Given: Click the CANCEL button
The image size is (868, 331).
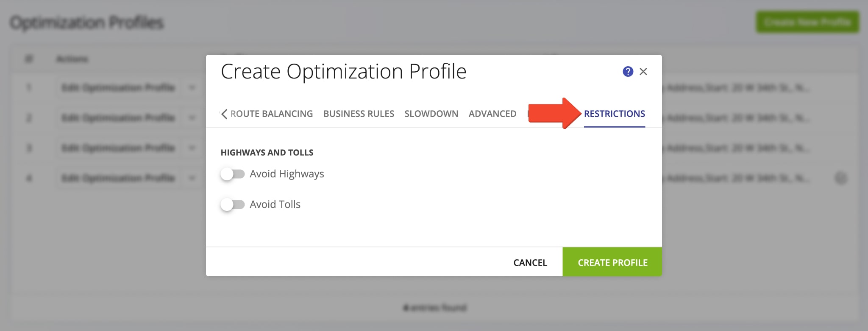Looking at the screenshot, I should (x=529, y=262).
